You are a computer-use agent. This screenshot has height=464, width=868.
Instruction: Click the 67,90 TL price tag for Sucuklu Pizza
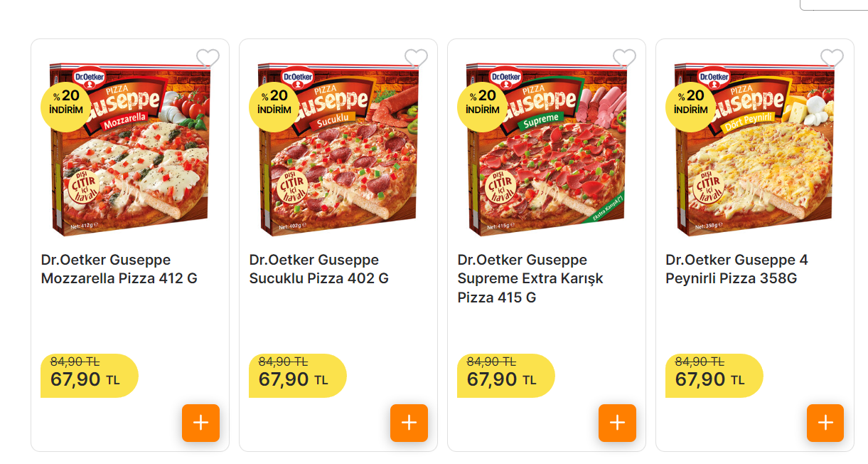(293, 379)
